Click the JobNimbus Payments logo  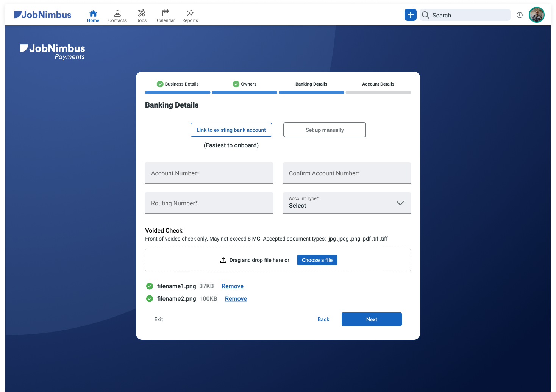[53, 52]
